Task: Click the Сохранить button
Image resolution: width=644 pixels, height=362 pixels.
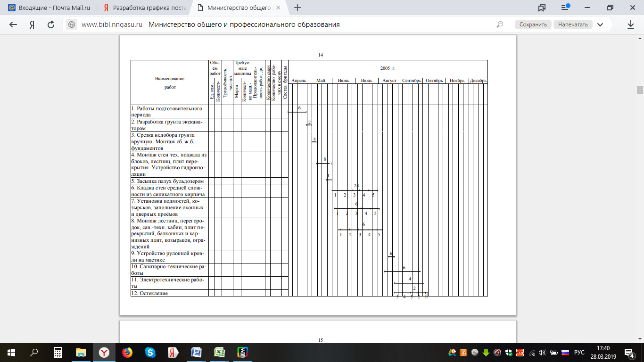Action: [533, 25]
